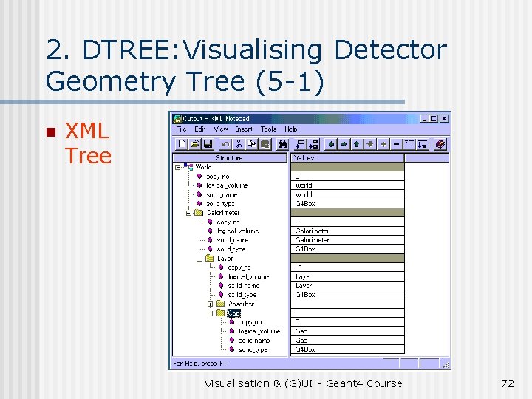Select the Layer folder tree item
532x399 pixels.
tap(225, 259)
